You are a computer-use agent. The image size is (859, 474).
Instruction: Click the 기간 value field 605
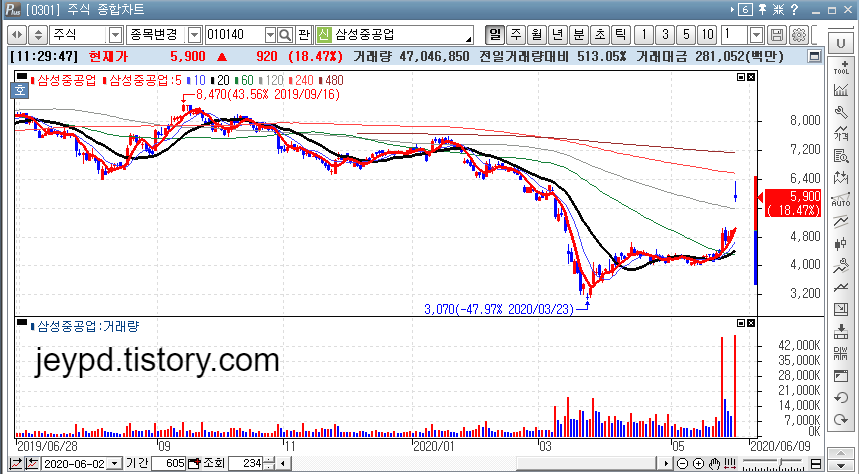[x=168, y=464]
